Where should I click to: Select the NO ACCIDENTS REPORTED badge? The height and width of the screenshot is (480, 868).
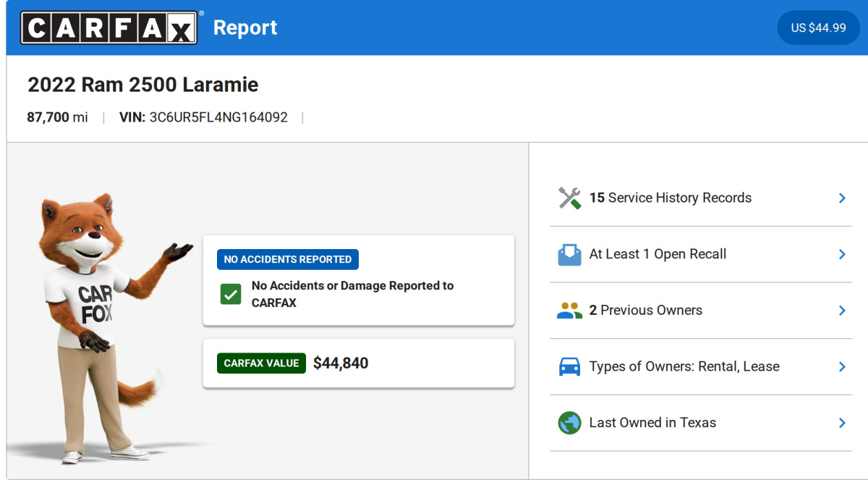(x=288, y=259)
